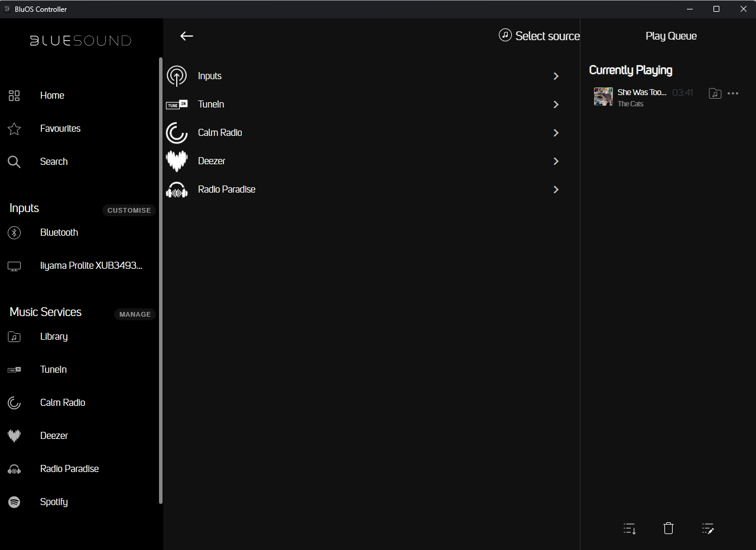Go to Home in the sidebar
756x550 pixels.
52,96
